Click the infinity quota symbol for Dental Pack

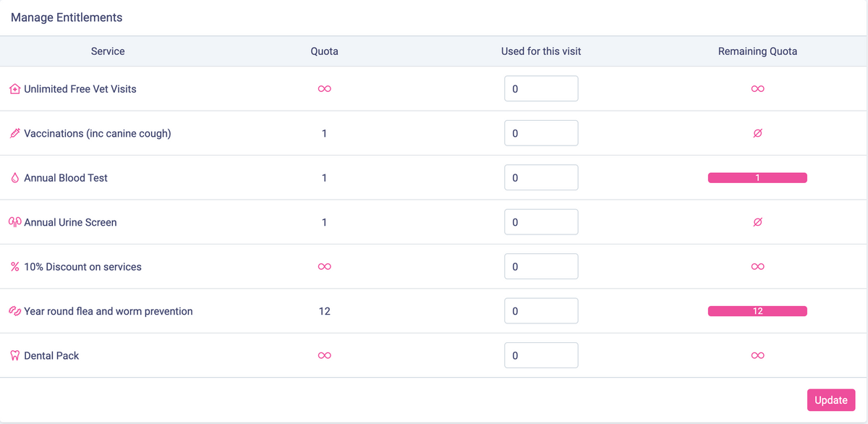[x=325, y=356]
